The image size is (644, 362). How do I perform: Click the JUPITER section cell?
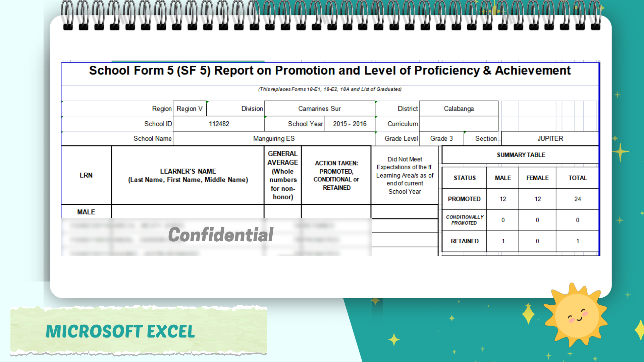(x=550, y=138)
